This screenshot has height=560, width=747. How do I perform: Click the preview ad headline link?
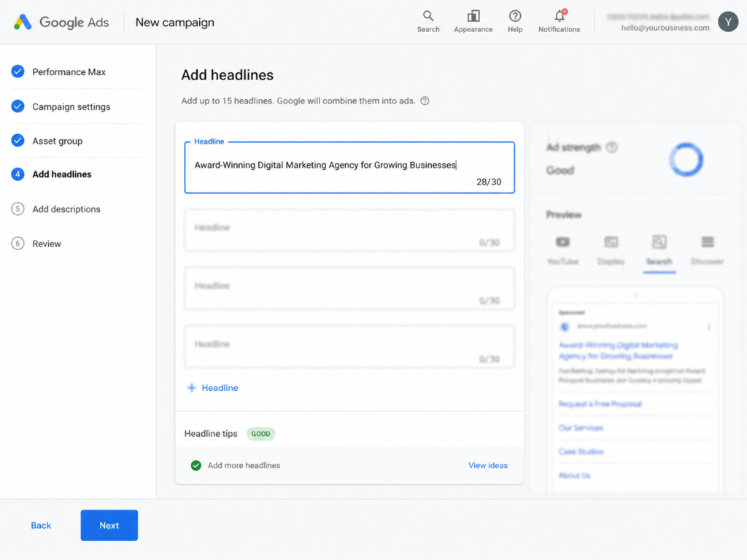(619, 351)
